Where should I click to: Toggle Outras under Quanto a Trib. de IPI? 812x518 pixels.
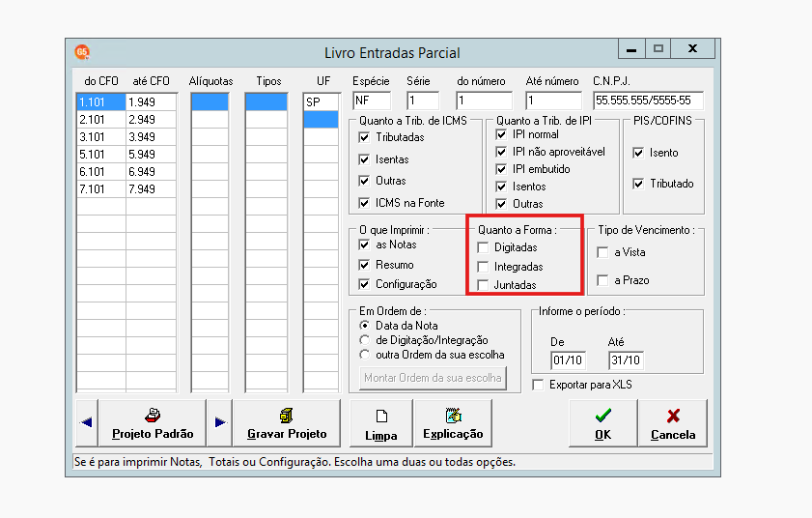pos(501,204)
